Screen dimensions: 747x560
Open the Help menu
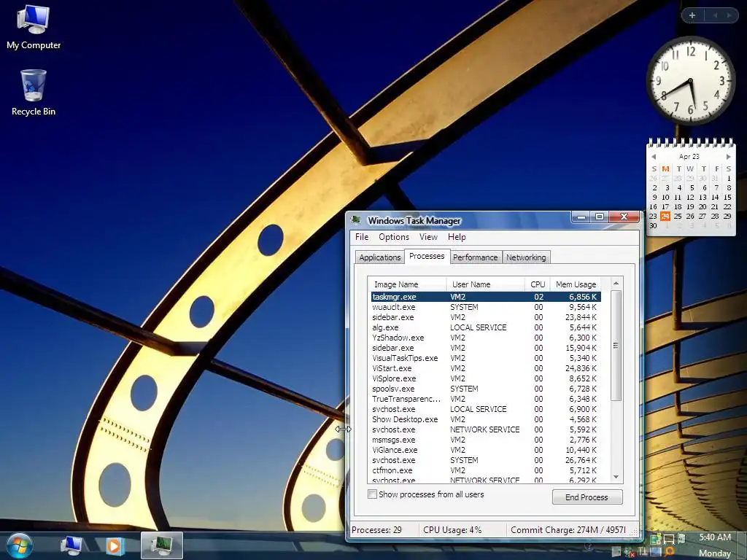(x=457, y=237)
